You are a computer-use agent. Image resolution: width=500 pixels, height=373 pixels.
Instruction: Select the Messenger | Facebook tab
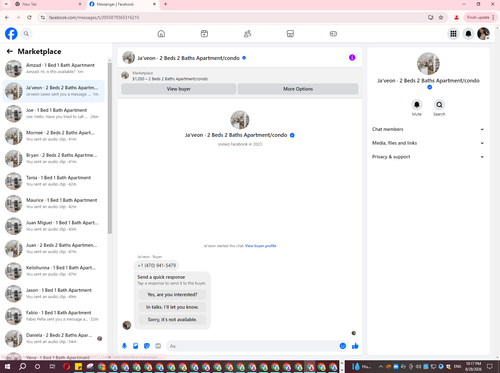click(123, 4)
